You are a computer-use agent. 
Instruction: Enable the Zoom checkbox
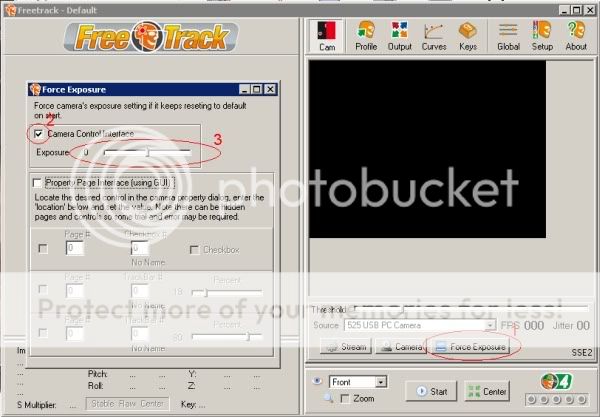pos(345,399)
